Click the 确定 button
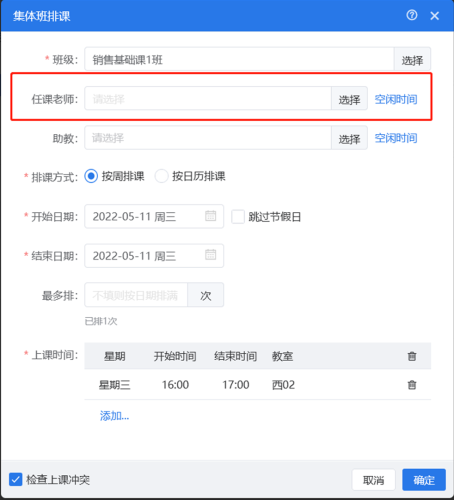Screen dimensions: 454x500 pyautogui.click(x=424, y=480)
